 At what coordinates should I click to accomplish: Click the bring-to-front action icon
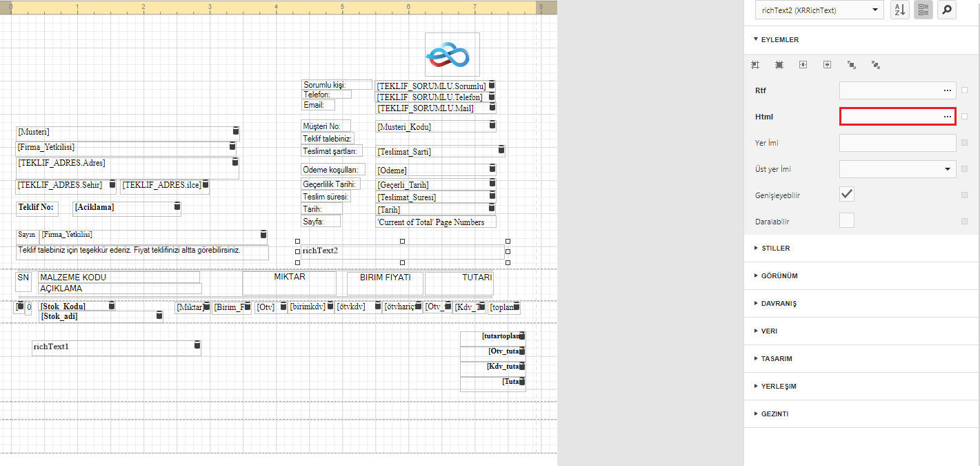pos(852,65)
